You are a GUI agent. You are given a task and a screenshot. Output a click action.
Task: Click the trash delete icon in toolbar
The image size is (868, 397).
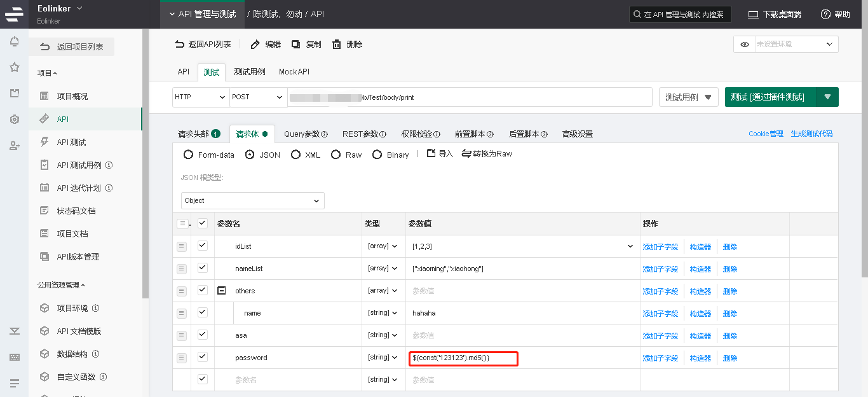click(x=336, y=45)
